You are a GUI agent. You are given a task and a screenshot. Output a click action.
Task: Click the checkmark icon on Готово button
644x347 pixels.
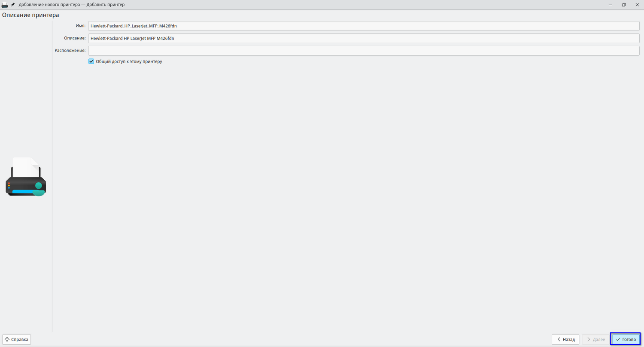(618, 339)
